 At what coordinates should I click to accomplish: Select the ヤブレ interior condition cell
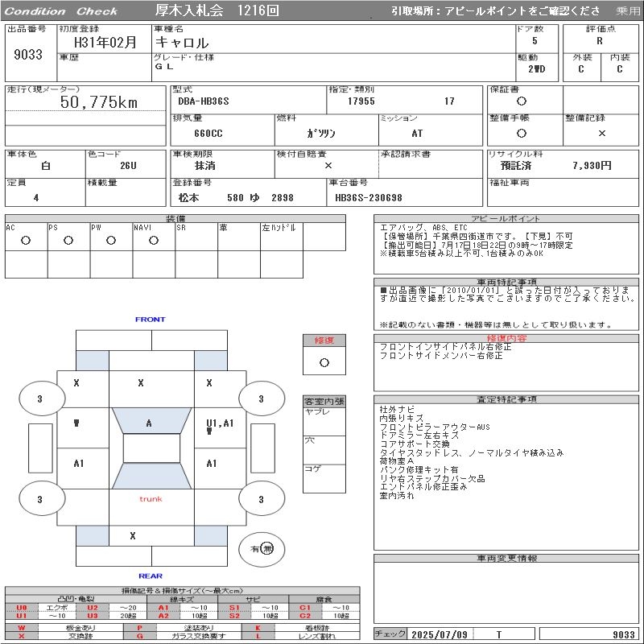click(324, 421)
